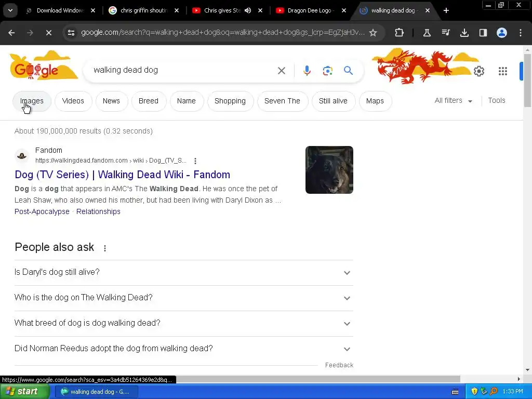Filter results by Breed
This screenshot has height=399, width=532.
[x=148, y=101]
